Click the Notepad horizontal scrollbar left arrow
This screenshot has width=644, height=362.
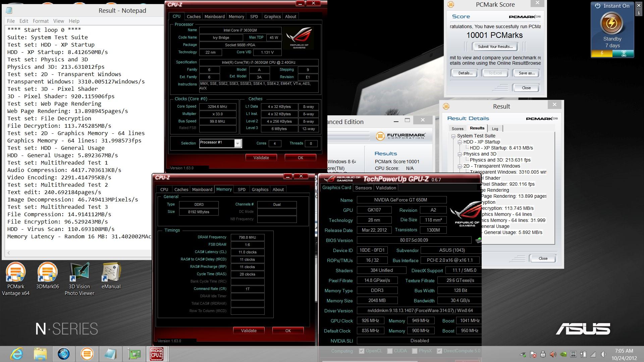pyautogui.click(x=9, y=253)
